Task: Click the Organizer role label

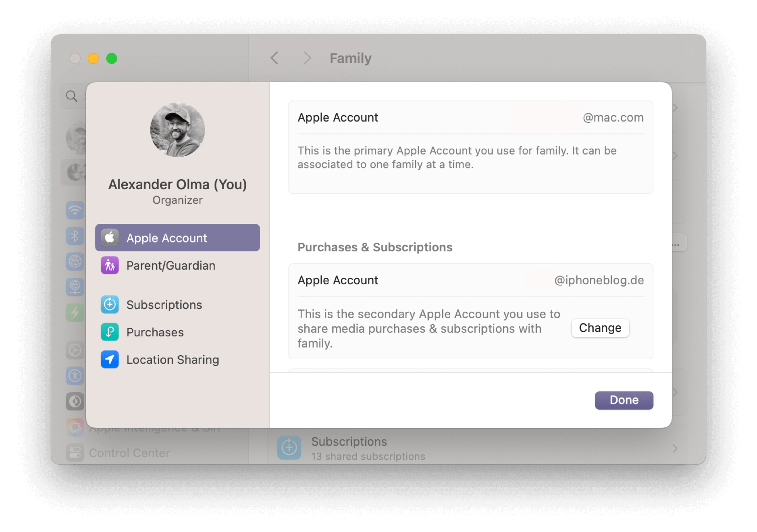Action: click(x=177, y=200)
